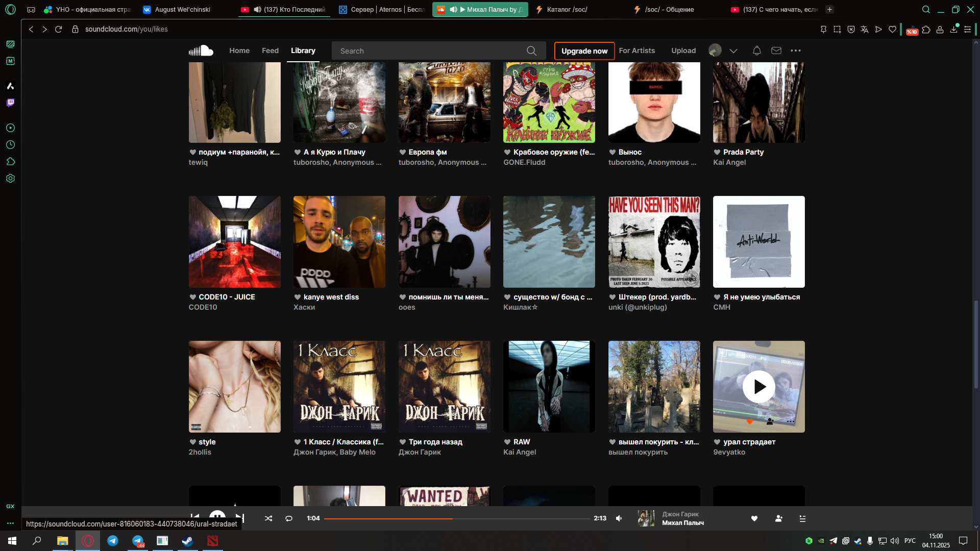Toggle shuffle playback
This screenshot has height=551, width=980.
click(268, 518)
